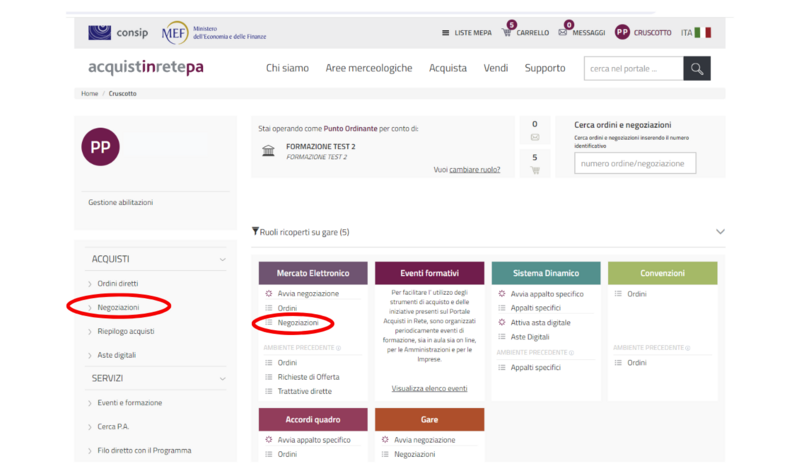Open Ordini under Accordi quadro
This screenshot has width=800, height=474.
tap(287, 454)
